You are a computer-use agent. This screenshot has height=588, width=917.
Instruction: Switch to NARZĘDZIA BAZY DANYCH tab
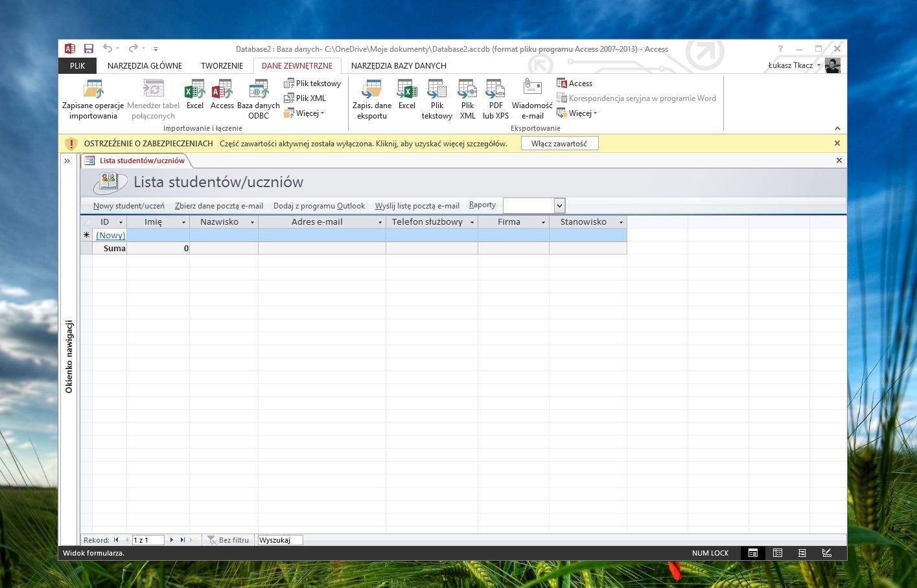pos(399,65)
